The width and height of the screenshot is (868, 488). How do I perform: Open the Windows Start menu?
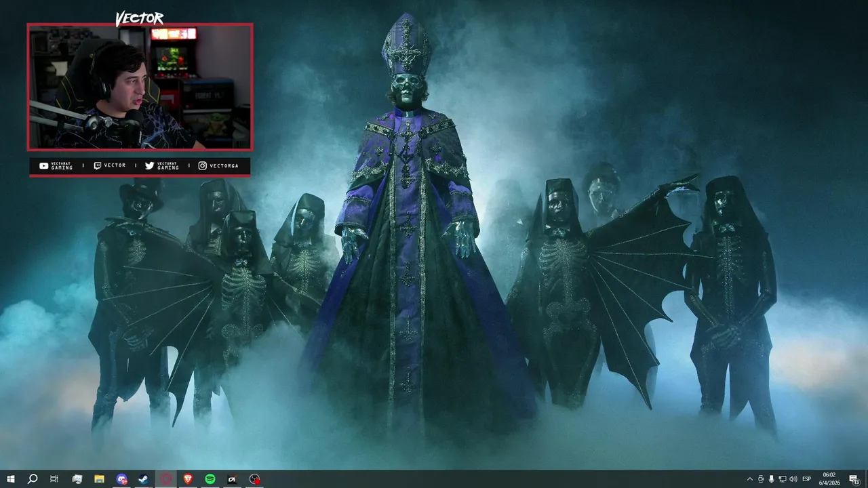pos(11,479)
